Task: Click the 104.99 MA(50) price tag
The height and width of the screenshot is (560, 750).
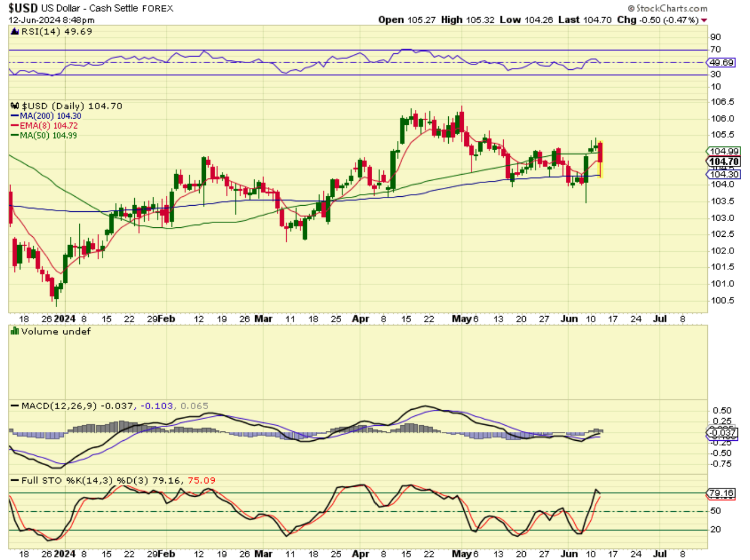Action: [723, 151]
